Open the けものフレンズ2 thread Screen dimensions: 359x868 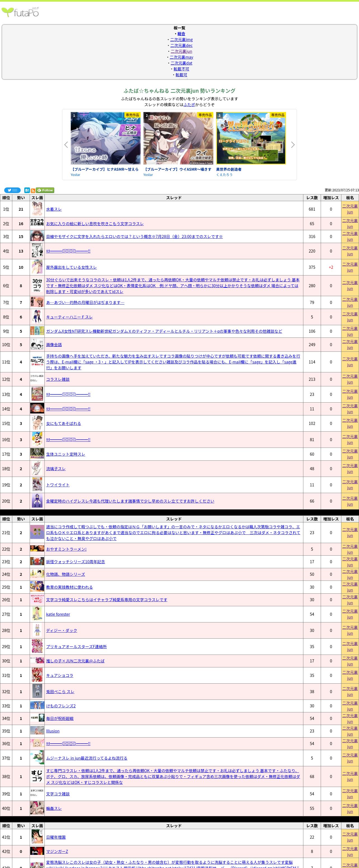click(x=61, y=706)
